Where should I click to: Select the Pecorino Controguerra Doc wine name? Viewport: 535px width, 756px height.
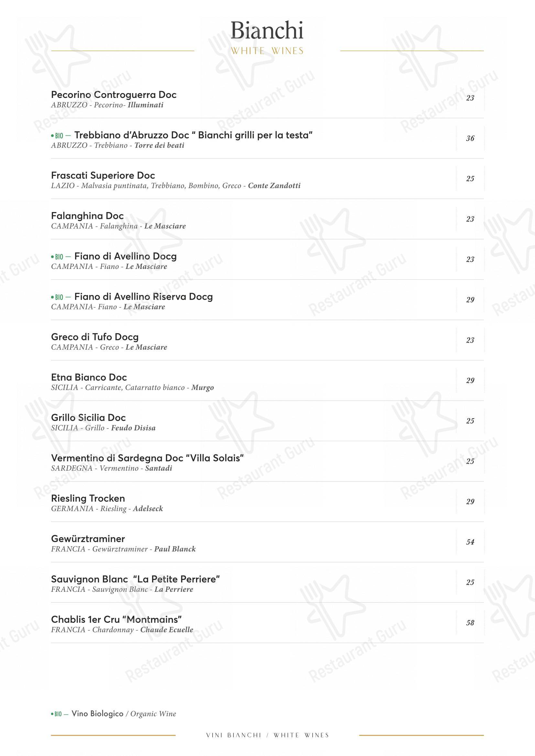click(114, 95)
